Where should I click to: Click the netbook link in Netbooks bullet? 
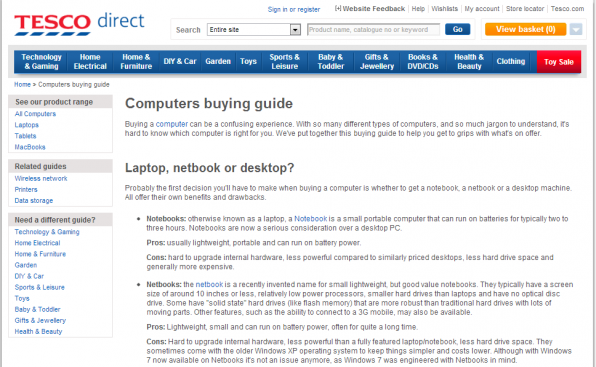209,285
